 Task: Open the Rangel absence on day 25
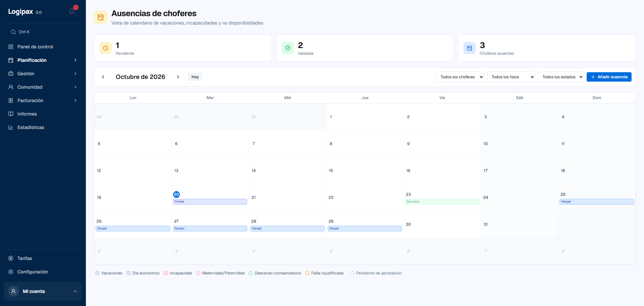(x=597, y=202)
